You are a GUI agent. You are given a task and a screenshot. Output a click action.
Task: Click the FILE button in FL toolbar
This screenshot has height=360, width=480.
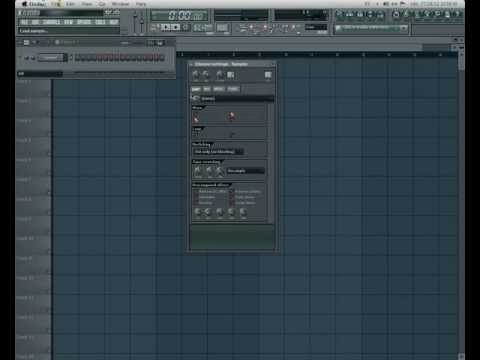[24, 22]
